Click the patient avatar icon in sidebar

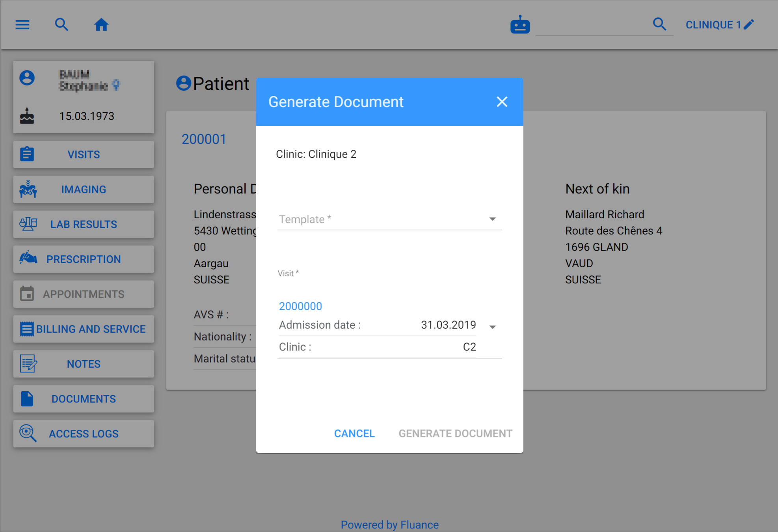coord(27,78)
